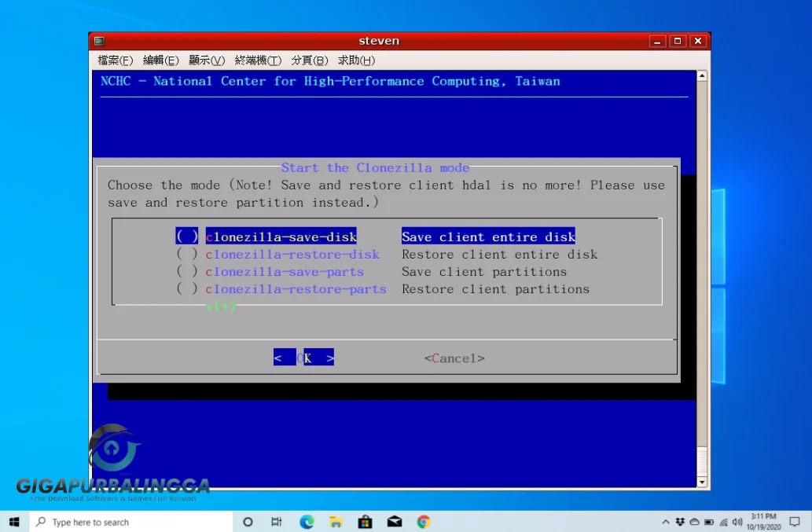Open the Windows Start menu
The height and width of the screenshot is (532, 812).
coord(14,522)
